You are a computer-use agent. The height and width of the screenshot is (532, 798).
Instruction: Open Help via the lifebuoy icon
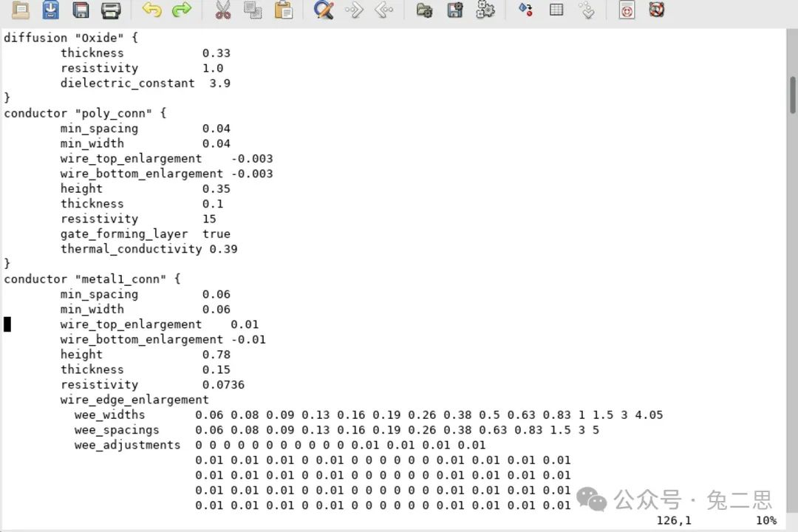point(656,10)
